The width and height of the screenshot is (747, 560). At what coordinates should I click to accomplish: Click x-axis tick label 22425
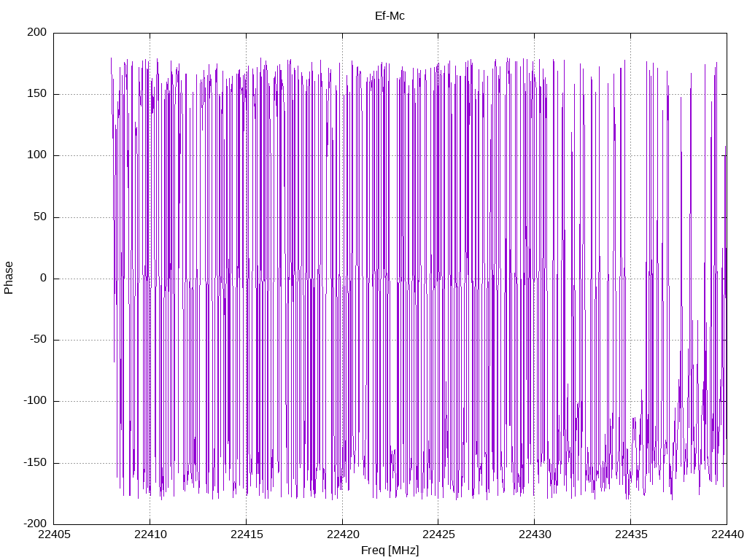point(438,534)
